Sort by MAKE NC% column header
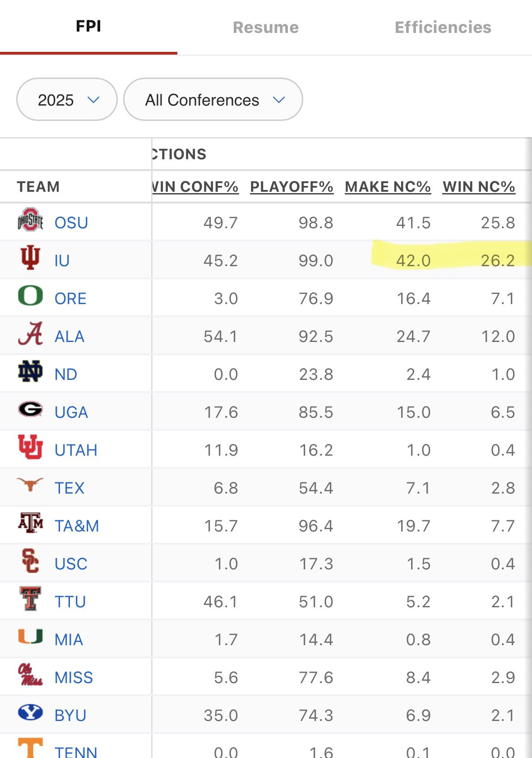 388,187
